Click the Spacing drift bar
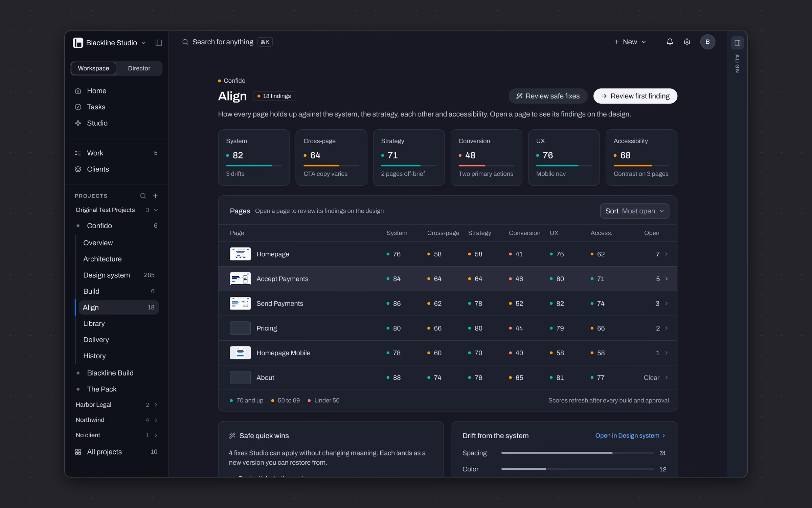Screen dimensions: 812x508 tap(577, 453)
